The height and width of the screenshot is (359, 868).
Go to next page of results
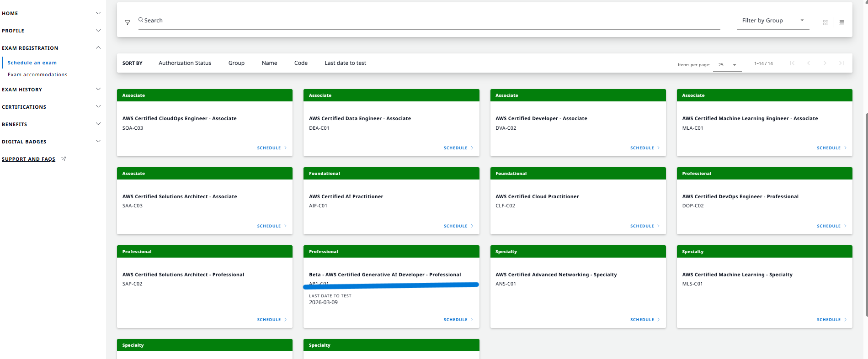tap(825, 63)
